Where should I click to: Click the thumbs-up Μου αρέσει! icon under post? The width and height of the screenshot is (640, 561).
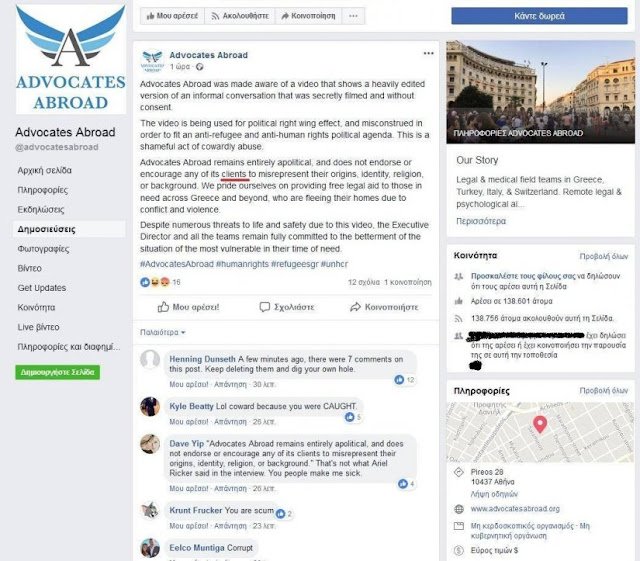(x=163, y=307)
